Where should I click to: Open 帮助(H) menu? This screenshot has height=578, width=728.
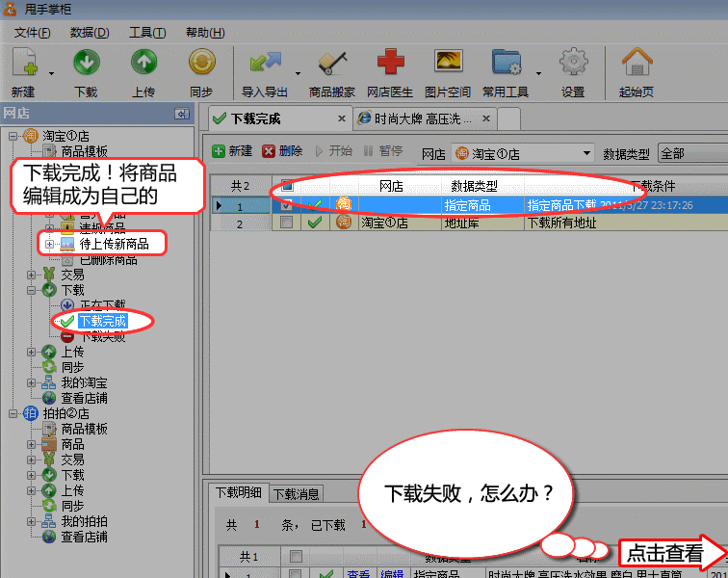(x=205, y=33)
